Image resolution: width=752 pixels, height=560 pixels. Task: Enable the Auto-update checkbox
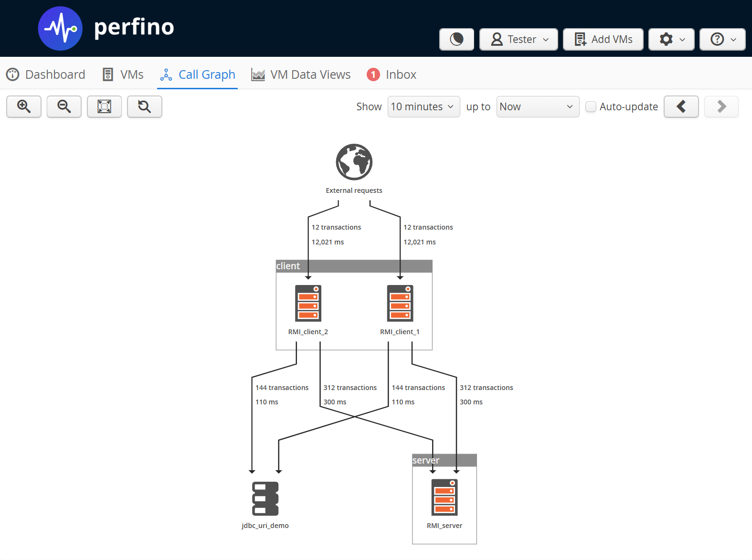pyautogui.click(x=591, y=106)
